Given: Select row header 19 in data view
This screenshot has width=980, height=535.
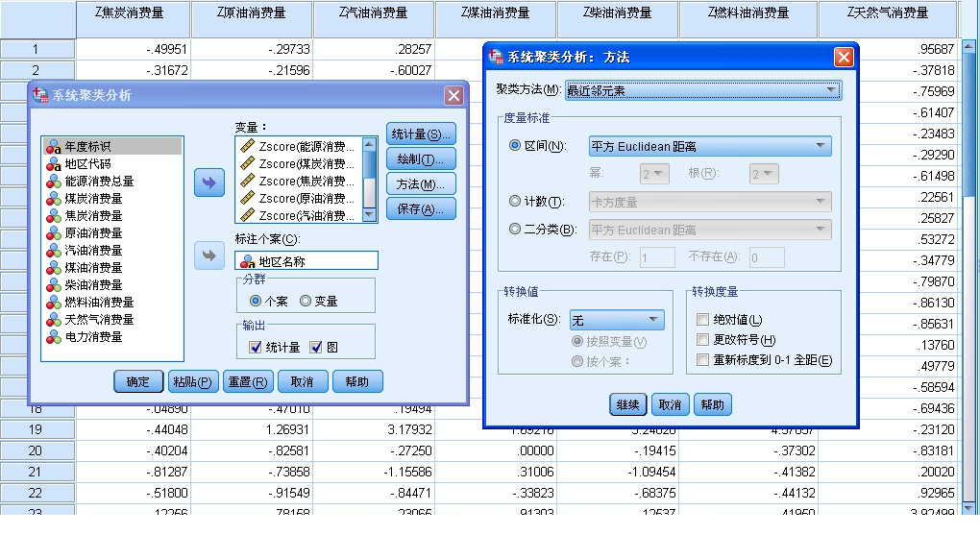Looking at the screenshot, I should (37, 430).
